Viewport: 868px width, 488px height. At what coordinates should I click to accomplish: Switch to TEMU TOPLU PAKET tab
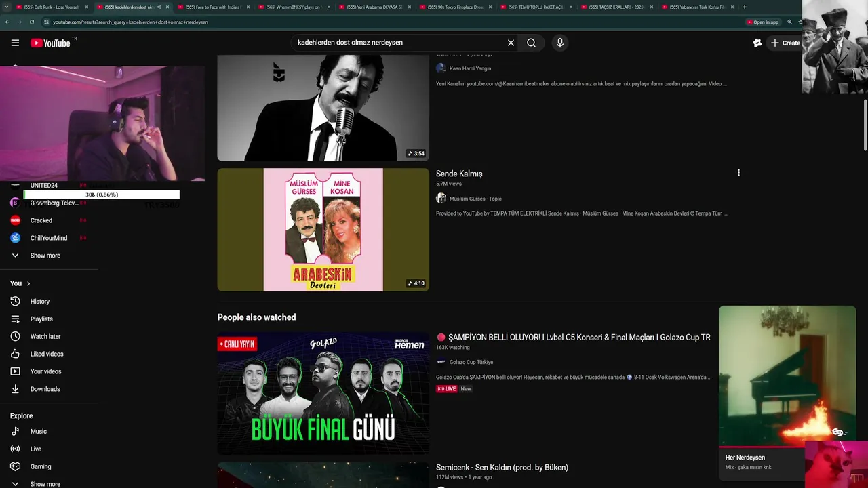coord(534,7)
